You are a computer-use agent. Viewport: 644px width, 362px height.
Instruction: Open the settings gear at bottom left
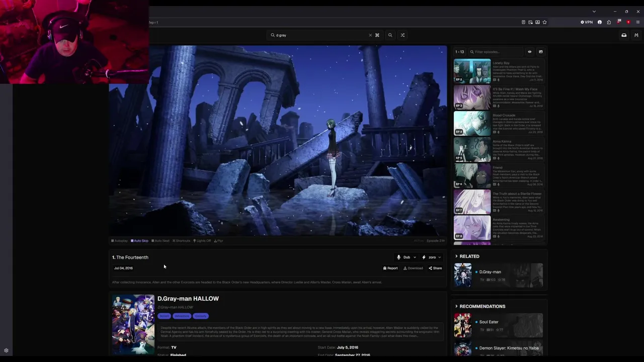[x=6, y=350]
